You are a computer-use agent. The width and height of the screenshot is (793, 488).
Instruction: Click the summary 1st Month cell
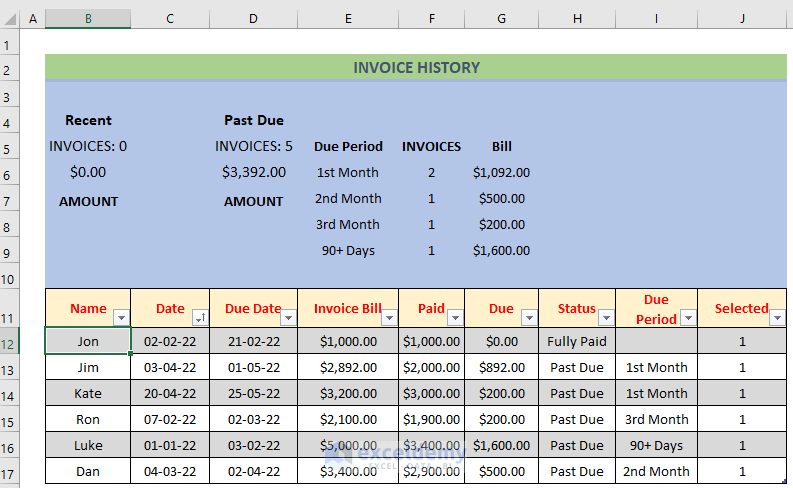348,172
